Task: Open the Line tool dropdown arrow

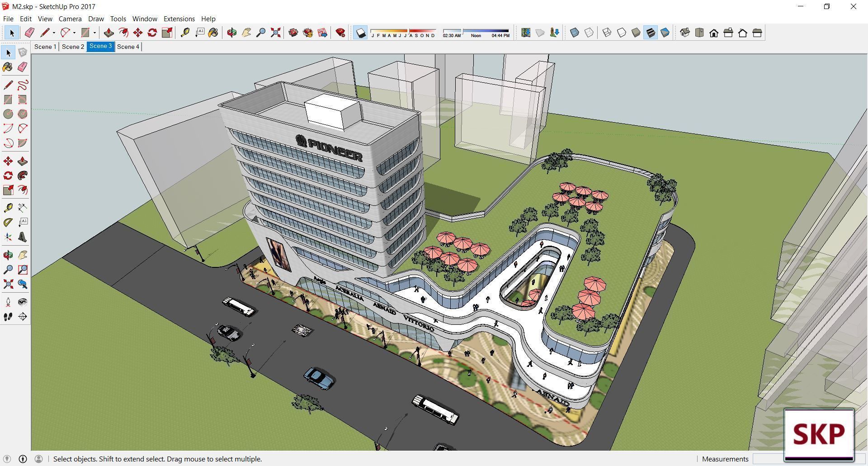Action: click(x=54, y=33)
